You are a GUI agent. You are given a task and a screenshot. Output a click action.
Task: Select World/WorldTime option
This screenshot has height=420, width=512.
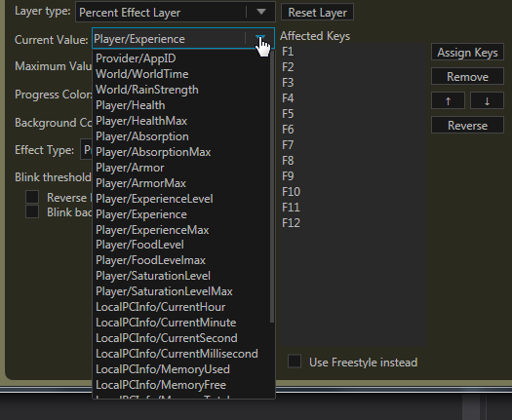(181, 74)
